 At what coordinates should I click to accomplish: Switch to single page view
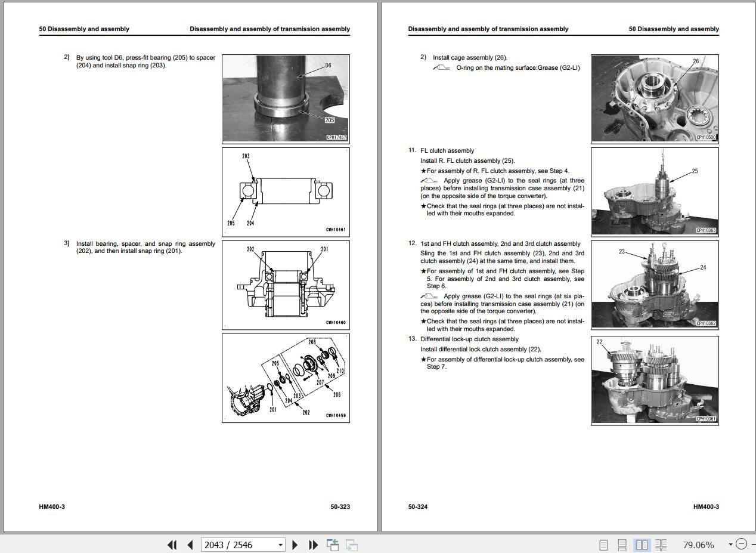(603, 545)
